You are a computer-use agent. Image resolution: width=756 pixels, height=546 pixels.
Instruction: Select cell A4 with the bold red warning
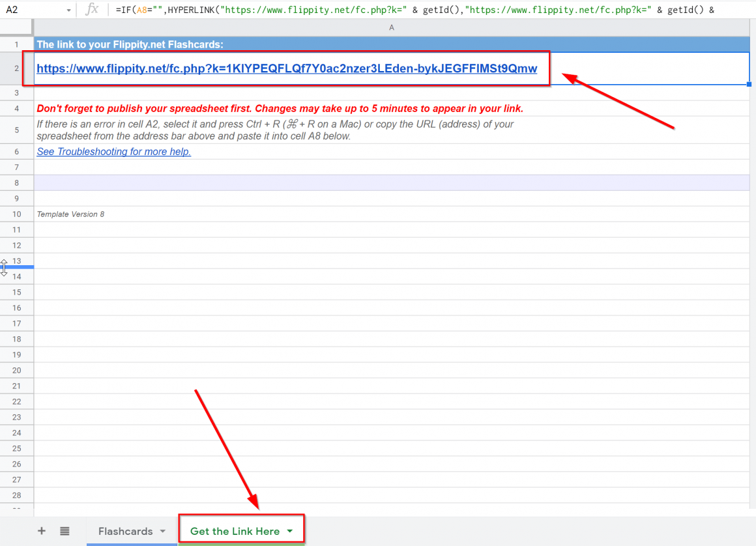261,108
